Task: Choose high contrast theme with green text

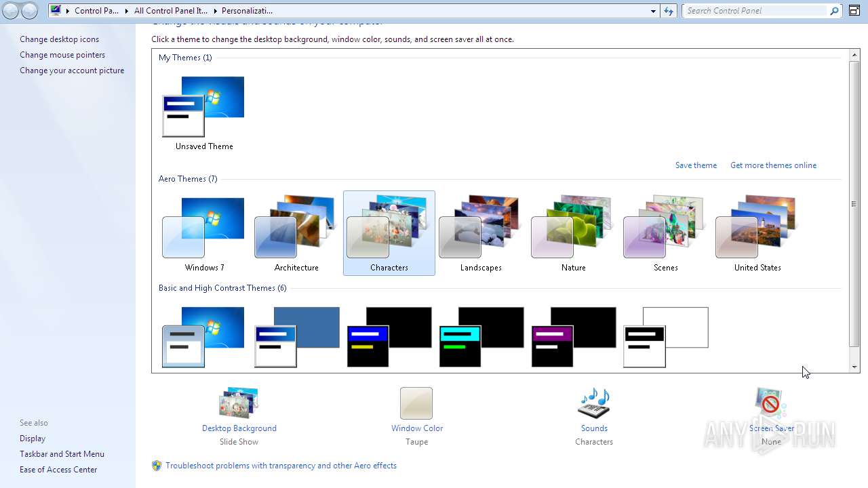Action: (481, 337)
